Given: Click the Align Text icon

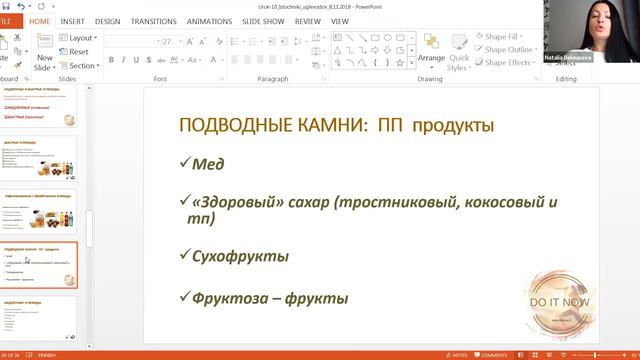Looking at the screenshot, I should tap(317, 51).
